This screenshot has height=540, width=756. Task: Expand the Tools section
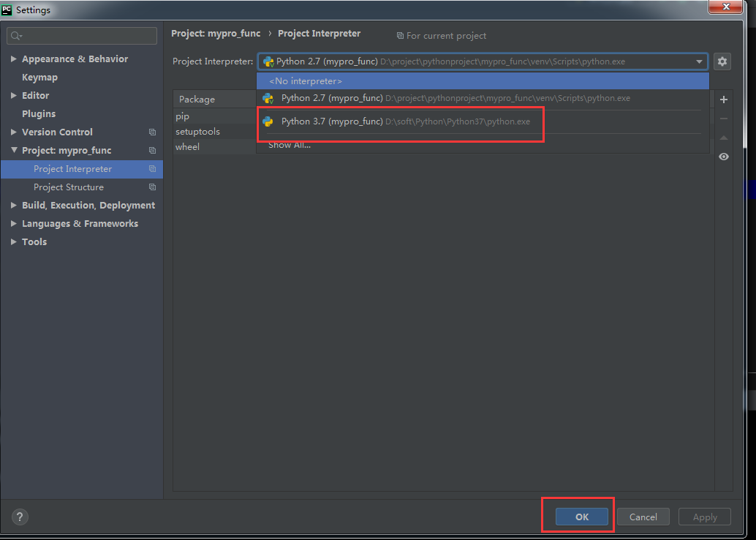(13, 242)
